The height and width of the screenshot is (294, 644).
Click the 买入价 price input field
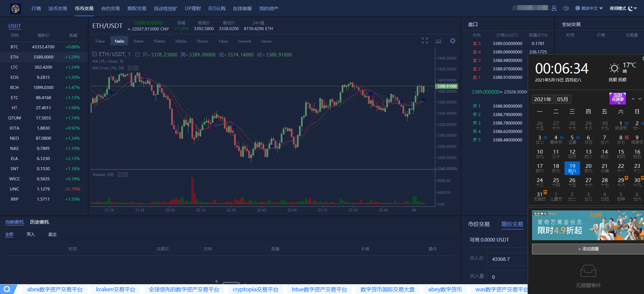point(507,259)
